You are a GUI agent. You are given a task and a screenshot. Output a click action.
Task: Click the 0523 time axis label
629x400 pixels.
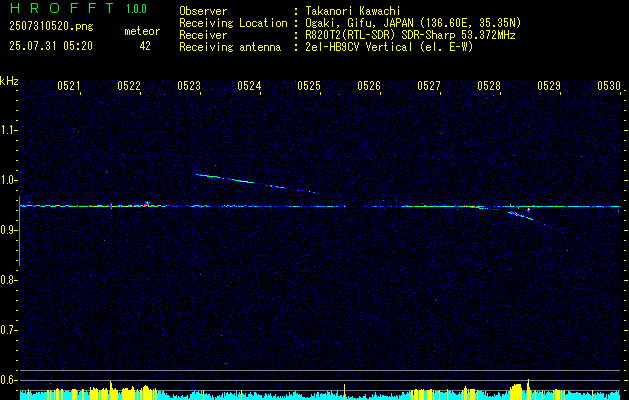[x=189, y=85]
